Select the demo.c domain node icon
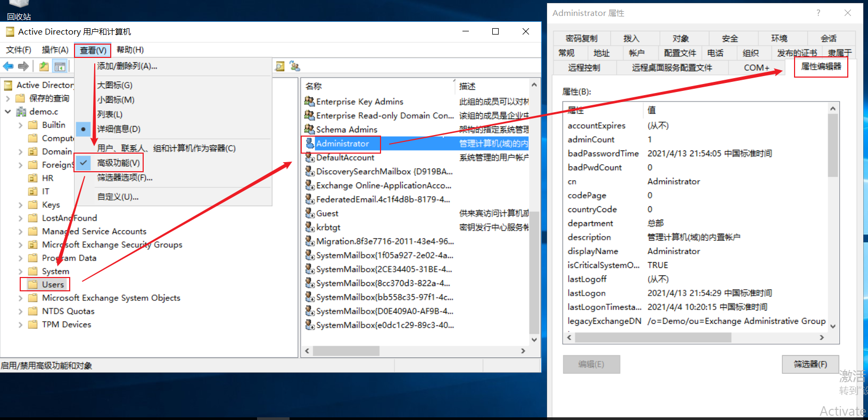Viewport: 868px width, 420px height. pyautogui.click(x=21, y=112)
